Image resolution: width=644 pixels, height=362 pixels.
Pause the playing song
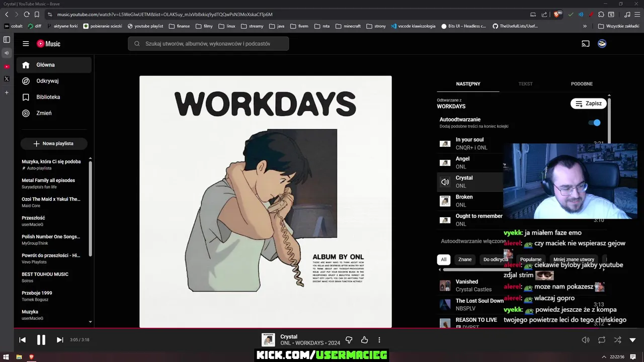(41, 340)
